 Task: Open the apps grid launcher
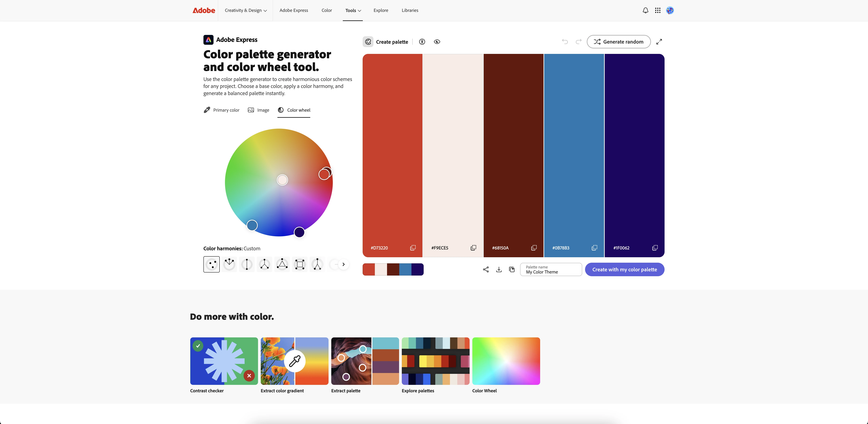click(x=657, y=11)
